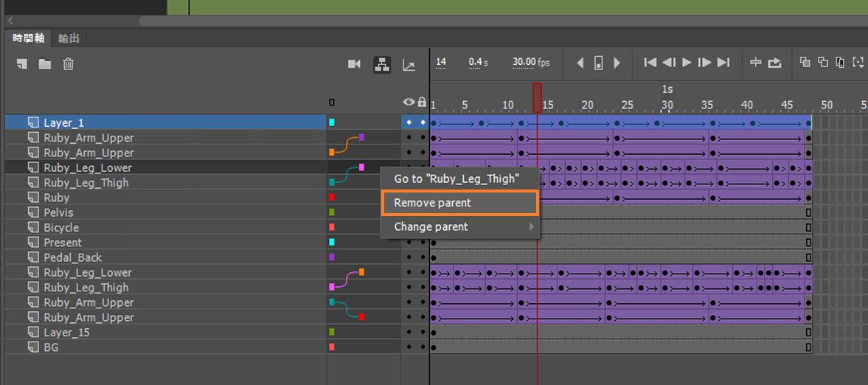
Task: Click the stage horizontal scrollbar left arrow
Action: pyautogui.click(x=10, y=21)
